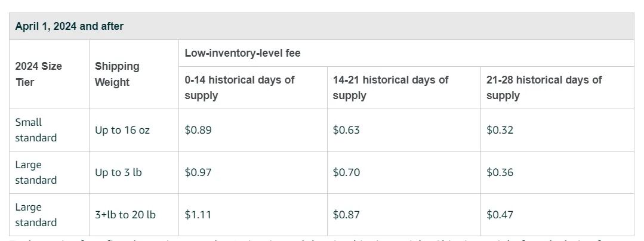
Task: Select the $1.11 fee value
Action: click(198, 215)
